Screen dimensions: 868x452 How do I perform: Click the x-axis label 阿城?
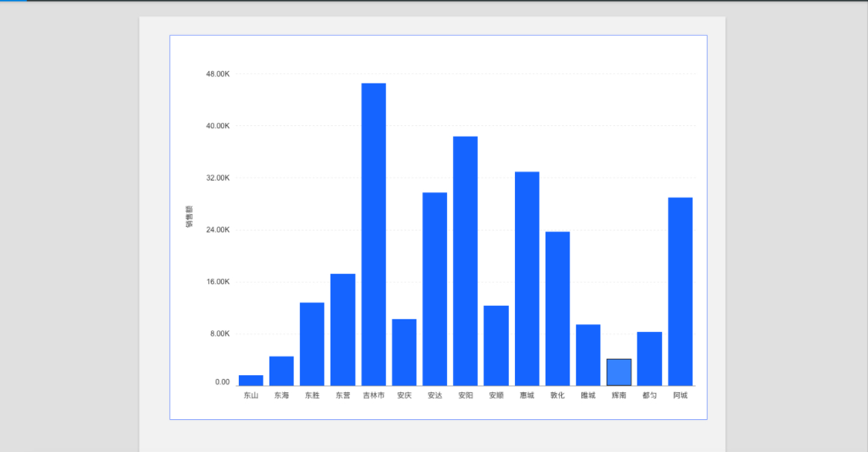pyautogui.click(x=681, y=395)
